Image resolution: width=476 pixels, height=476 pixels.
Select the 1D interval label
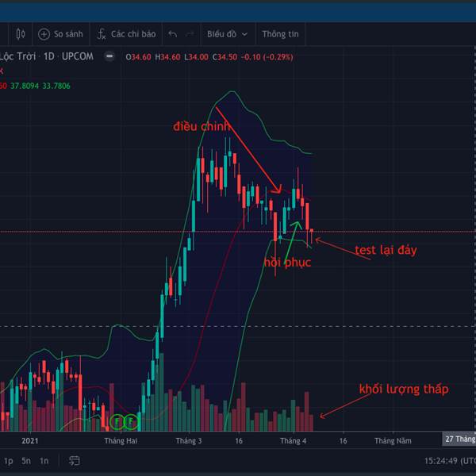click(x=49, y=56)
